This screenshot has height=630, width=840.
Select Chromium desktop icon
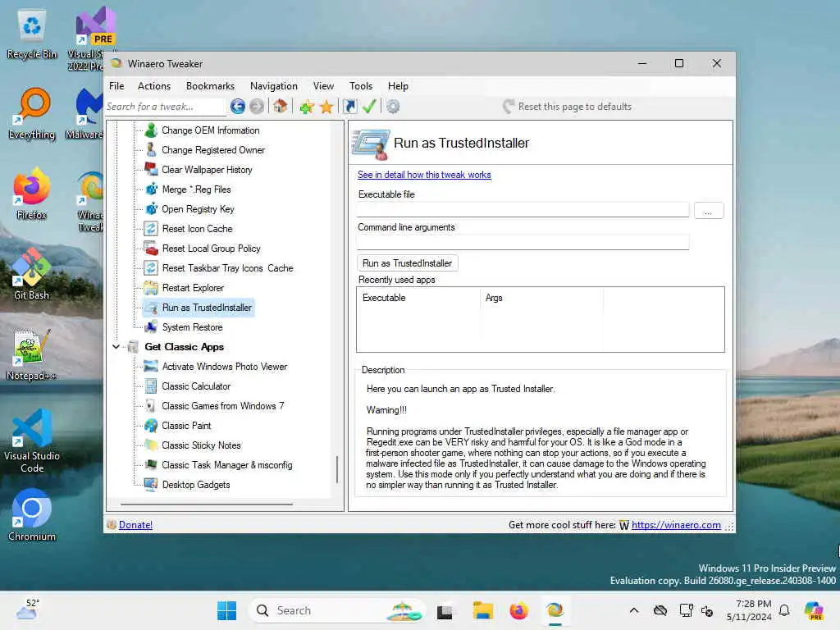[32, 515]
